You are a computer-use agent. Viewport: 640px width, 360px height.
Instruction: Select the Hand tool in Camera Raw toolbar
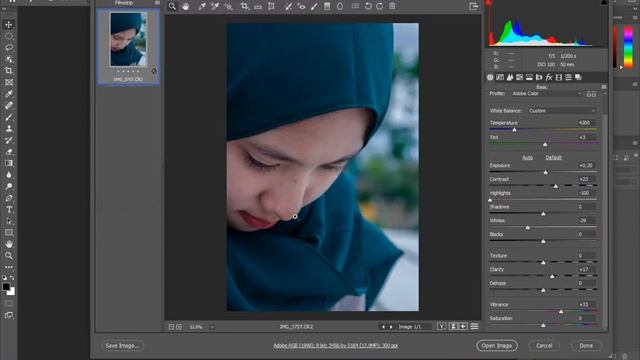186,6
